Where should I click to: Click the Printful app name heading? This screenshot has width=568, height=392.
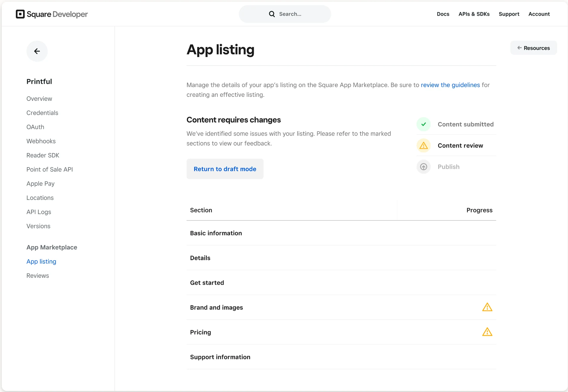click(39, 82)
